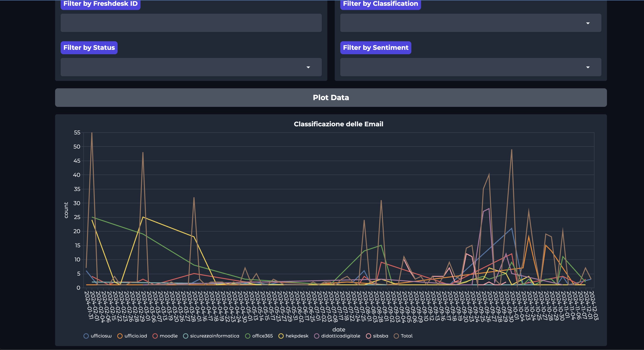This screenshot has height=350, width=644.
Task: Hide the office365 series via legend label
Action: [x=262, y=336]
